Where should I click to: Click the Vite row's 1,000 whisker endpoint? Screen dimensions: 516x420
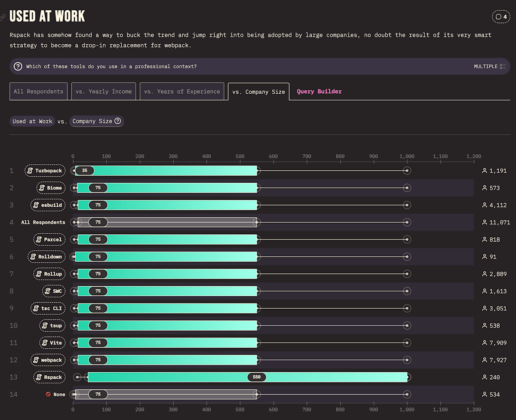(407, 343)
